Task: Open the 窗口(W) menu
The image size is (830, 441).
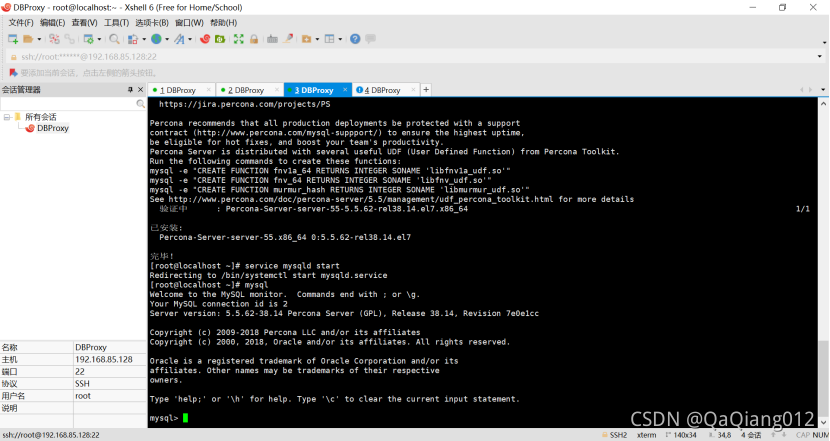Action: point(189,23)
